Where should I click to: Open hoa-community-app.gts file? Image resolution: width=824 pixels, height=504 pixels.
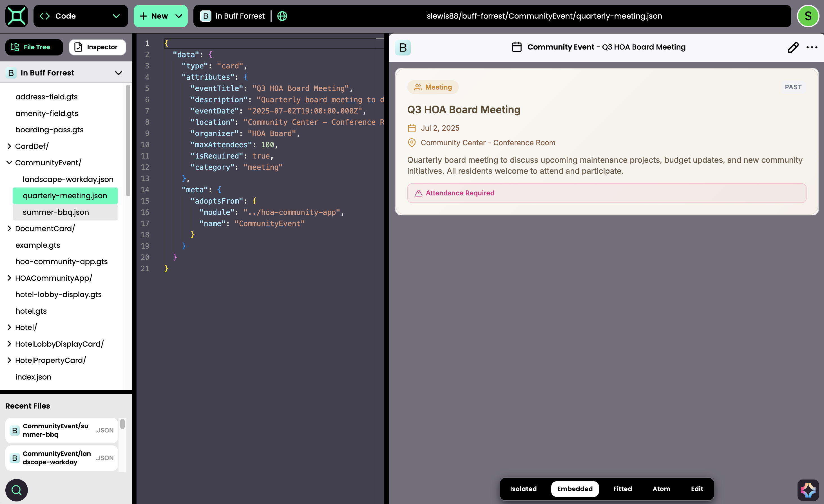[x=61, y=261]
